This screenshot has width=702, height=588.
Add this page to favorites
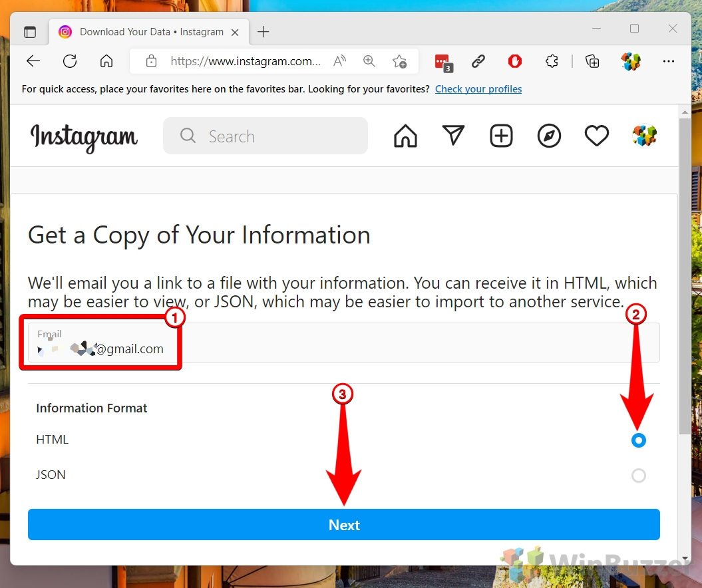tap(399, 61)
